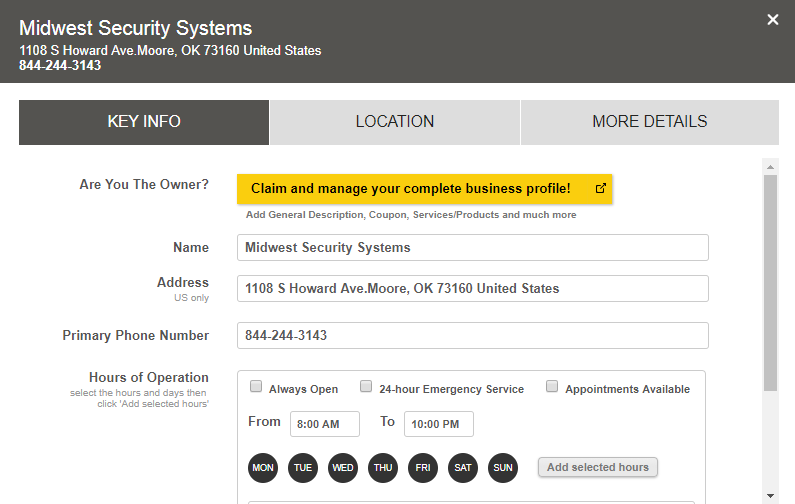Viewport: 795px width, 504px height.
Task: Open the To time dropdown
Action: (x=438, y=424)
